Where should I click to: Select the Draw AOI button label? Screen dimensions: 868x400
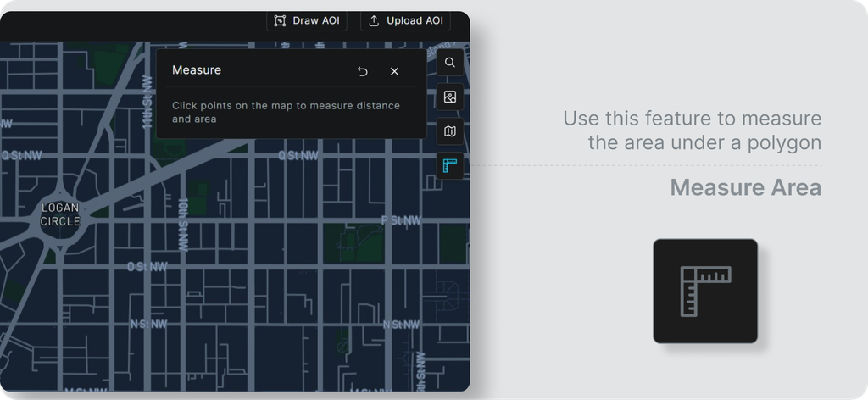point(316,20)
